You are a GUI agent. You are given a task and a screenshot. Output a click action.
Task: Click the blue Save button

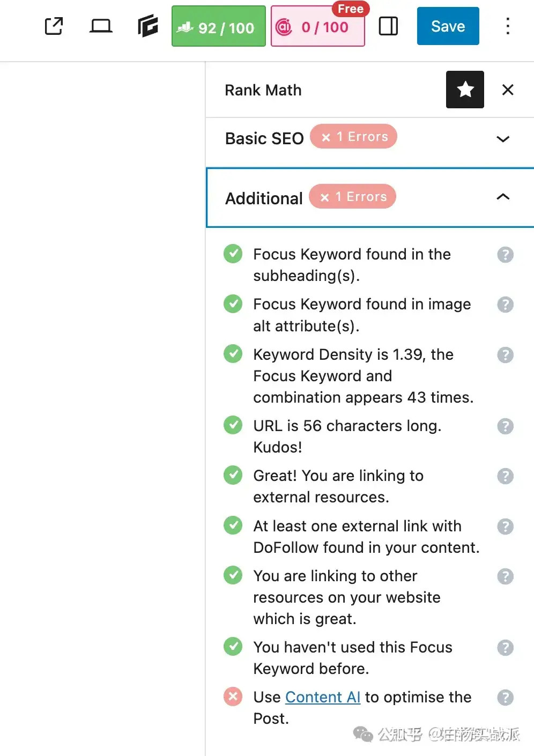448,26
